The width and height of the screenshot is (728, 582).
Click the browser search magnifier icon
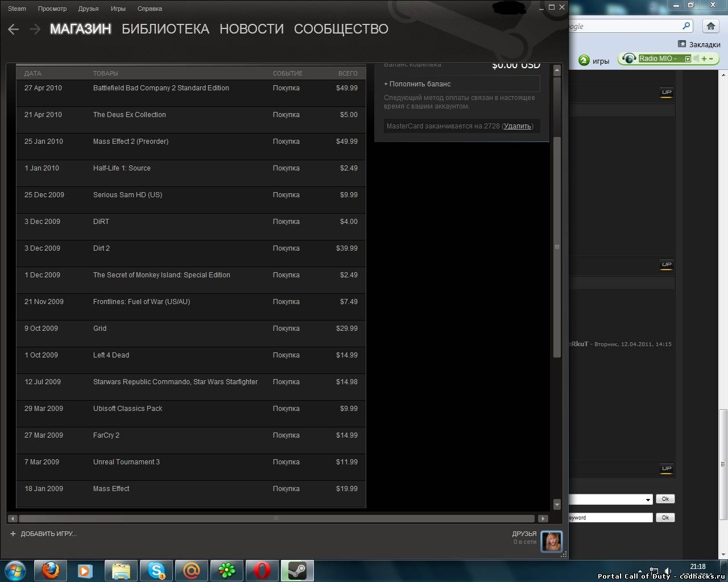[686, 26]
